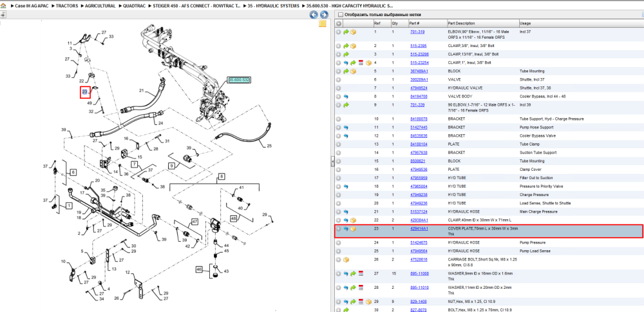Image resolution: width=644 pixels, height=312 pixels.
Task: Collapse the panel splitter arrow
Action: coord(333,162)
